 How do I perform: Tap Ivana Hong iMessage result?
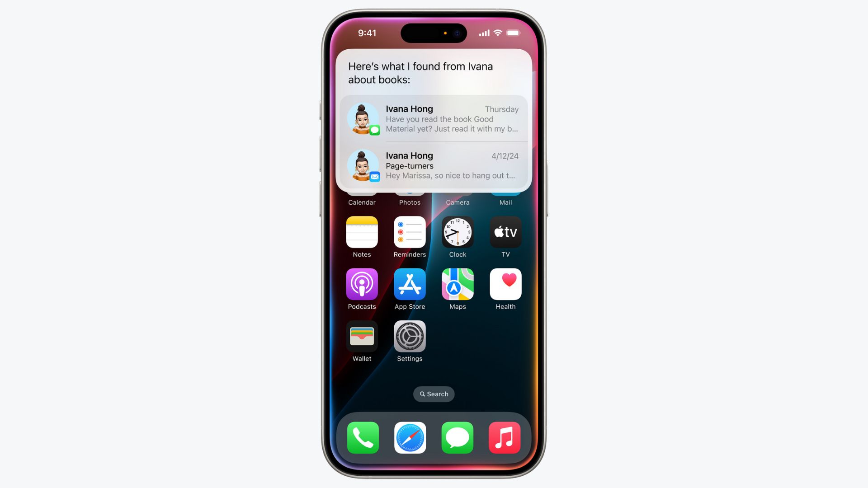[434, 118]
